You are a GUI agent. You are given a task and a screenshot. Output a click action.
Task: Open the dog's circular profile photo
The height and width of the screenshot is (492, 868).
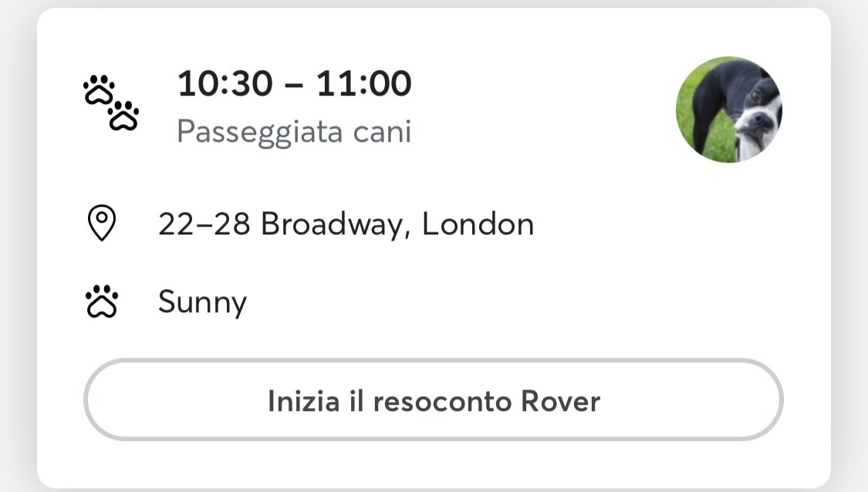click(729, 110)
